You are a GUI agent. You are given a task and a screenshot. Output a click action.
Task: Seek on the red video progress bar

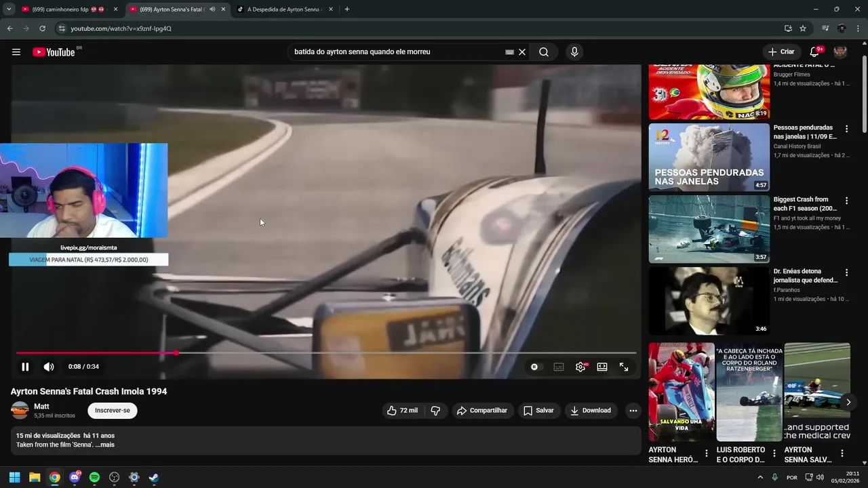tap(326, 353)
